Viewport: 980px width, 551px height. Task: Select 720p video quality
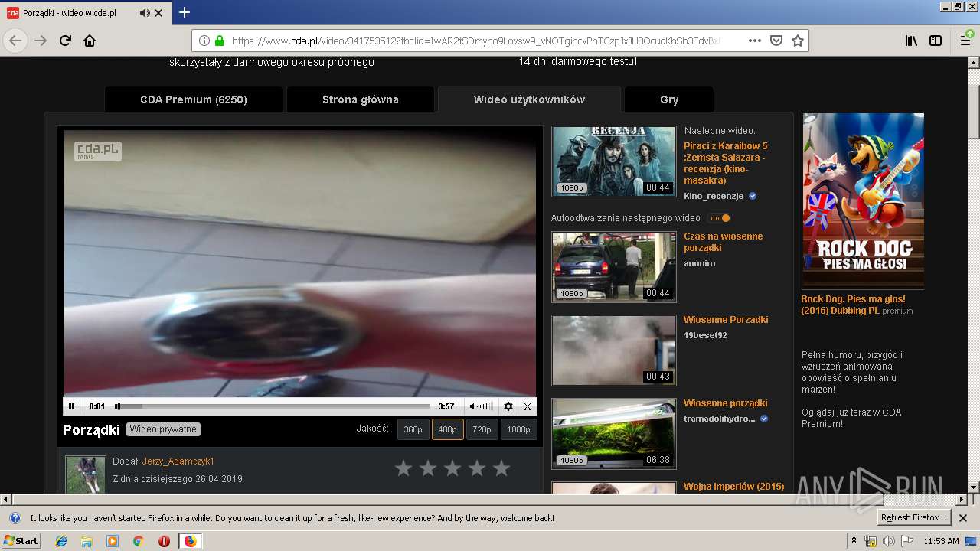pos(482,429)
